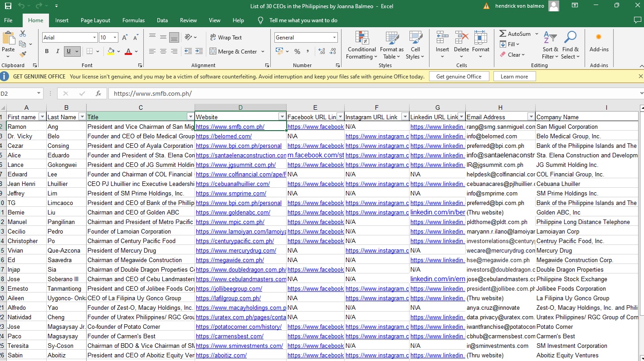Toggle Wrap Text for cells
Image resolution: width=644 pixels, height=361 pixels.
pos(226,38)
